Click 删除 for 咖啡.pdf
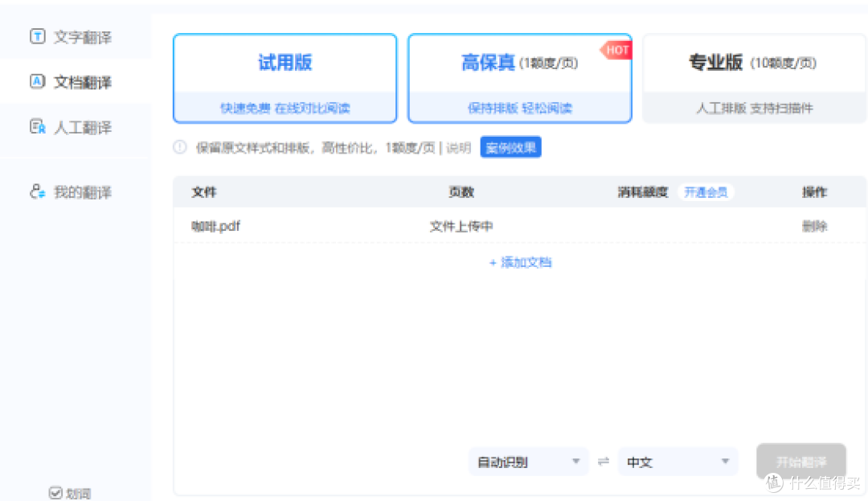Screen dimensions: 868x501 point(814,226)
